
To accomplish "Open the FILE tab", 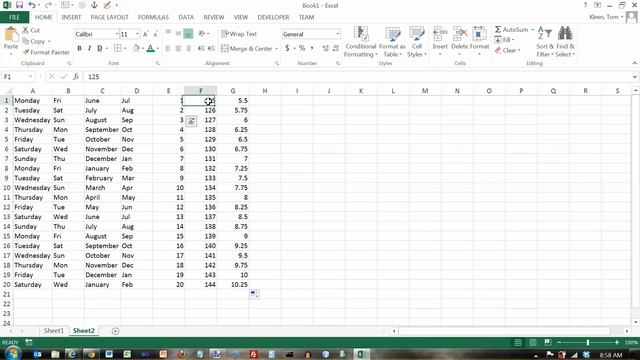I will [14, 17].
